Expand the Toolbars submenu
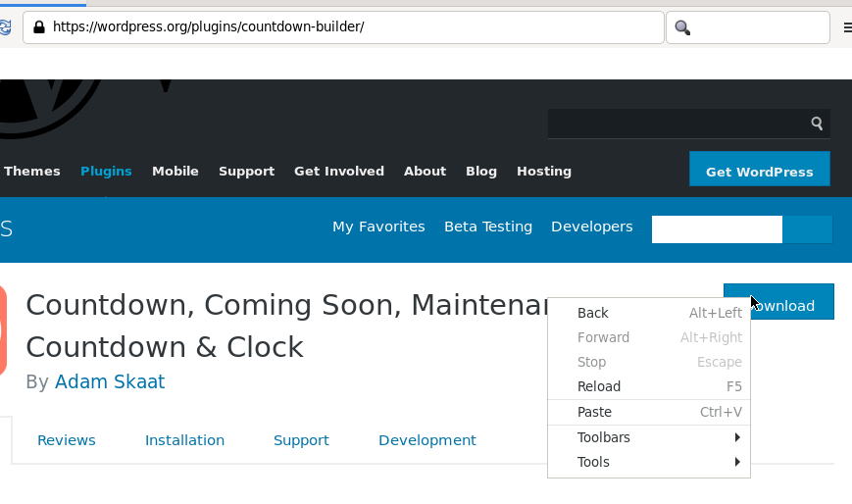 click(649, 437)
